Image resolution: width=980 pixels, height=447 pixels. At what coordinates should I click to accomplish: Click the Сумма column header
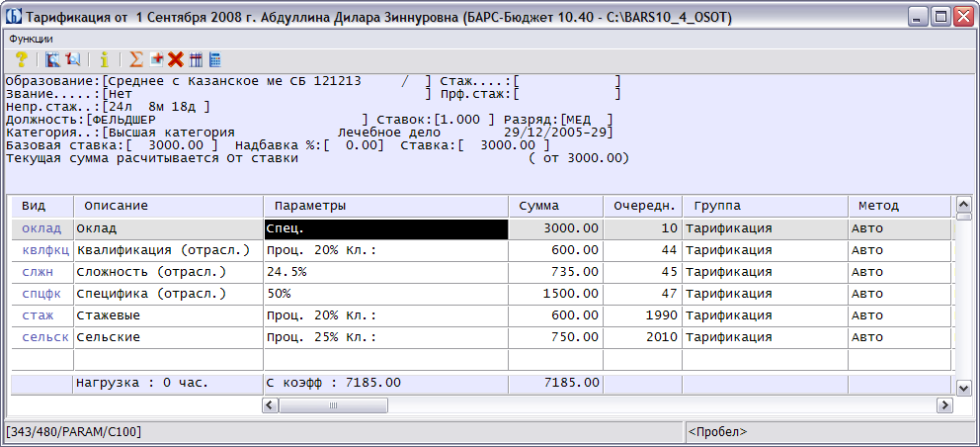tap(555, 206)
